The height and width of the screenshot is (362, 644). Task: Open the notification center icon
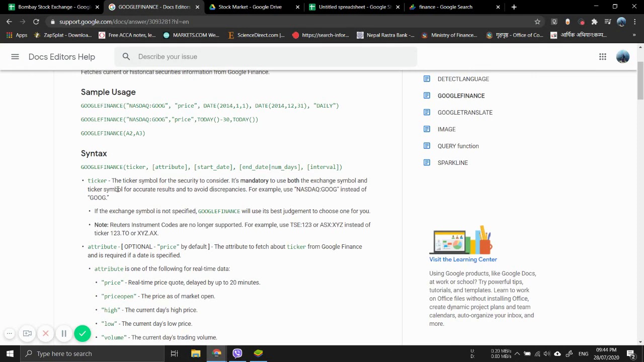pos(631,353)
